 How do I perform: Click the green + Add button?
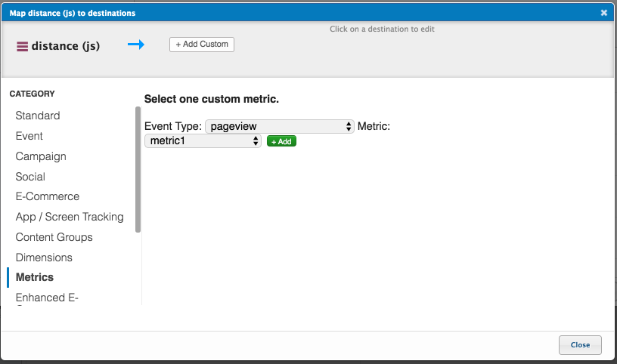point(281,141)
